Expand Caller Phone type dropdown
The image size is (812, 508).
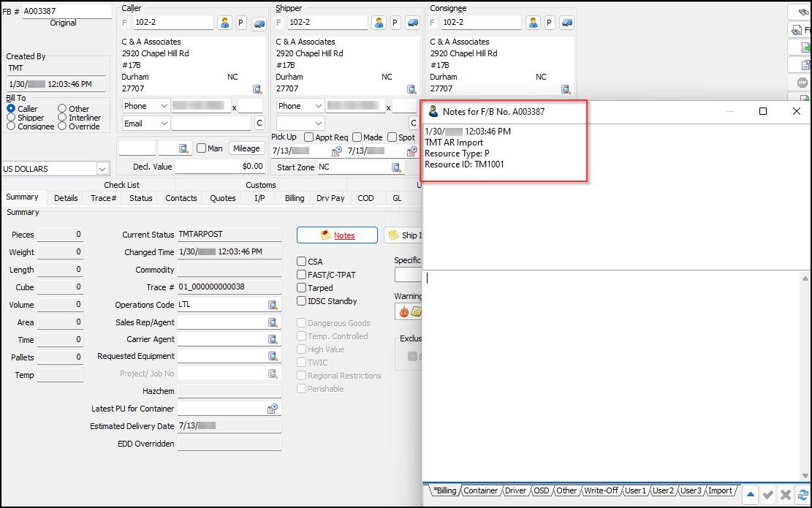tap(164, 106)
